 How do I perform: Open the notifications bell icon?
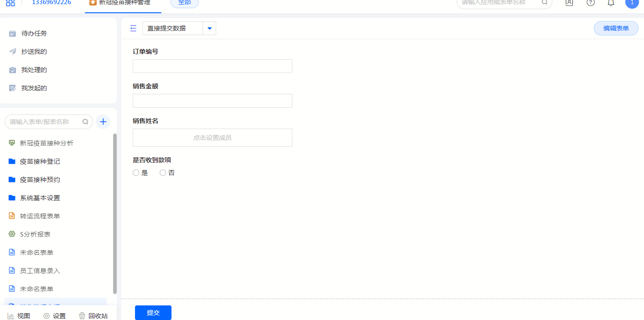tap(611, 2)
